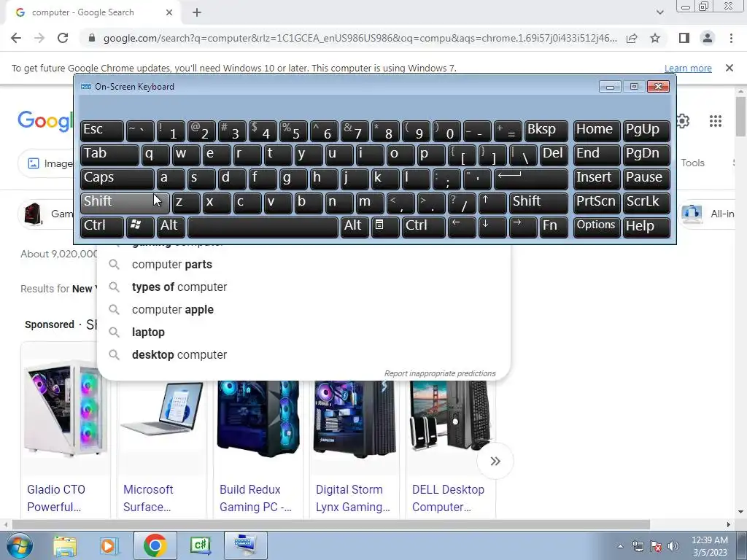Click the Windows logo key on keyboard
This screenshot has height=560, width=747.
[x=139, y=227]
